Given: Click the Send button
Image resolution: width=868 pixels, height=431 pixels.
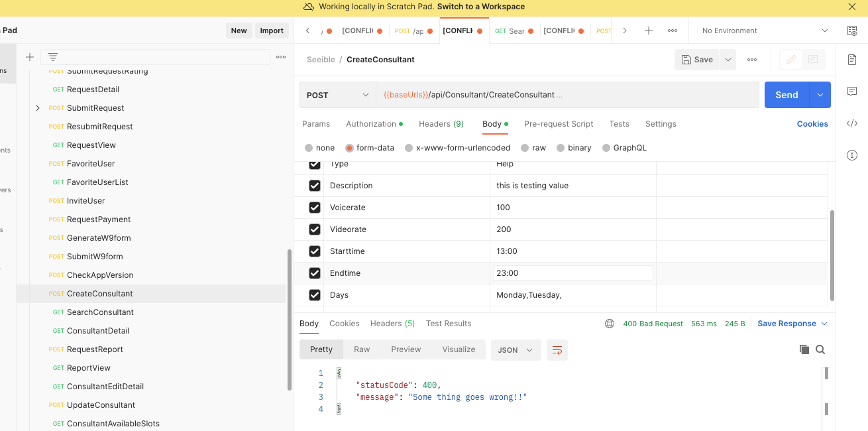Looking at the screenshot, I should (787, 95).
